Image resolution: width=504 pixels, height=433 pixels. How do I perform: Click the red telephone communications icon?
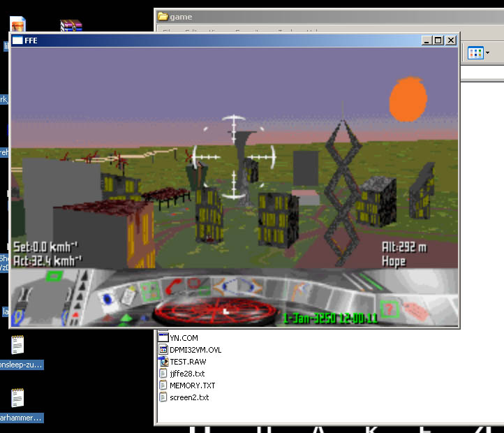coord(174,286)
